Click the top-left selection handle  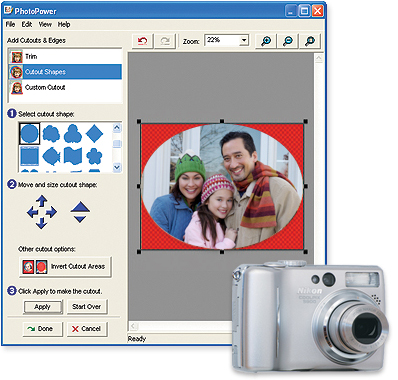139,122
